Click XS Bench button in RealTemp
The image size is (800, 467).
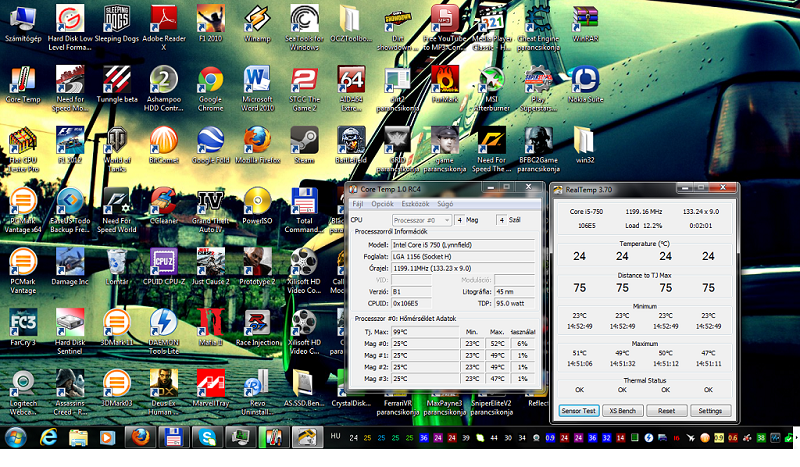coord(622,411)
